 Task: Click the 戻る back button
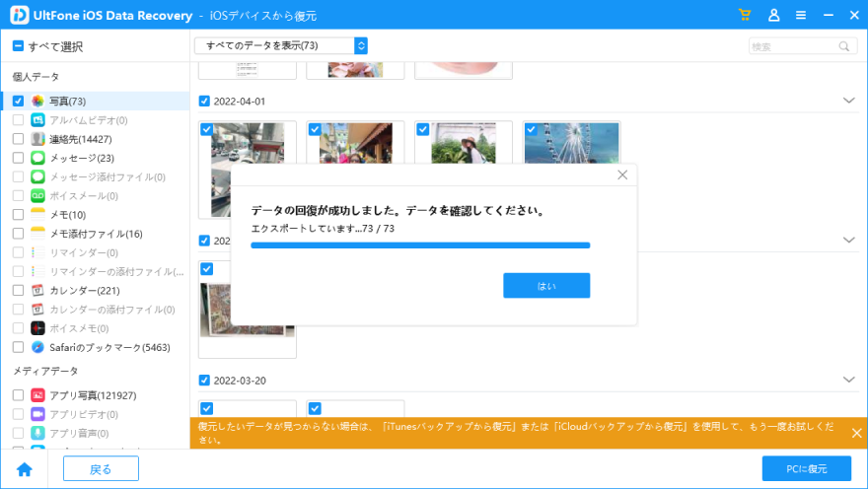click(x=101, y=469)
